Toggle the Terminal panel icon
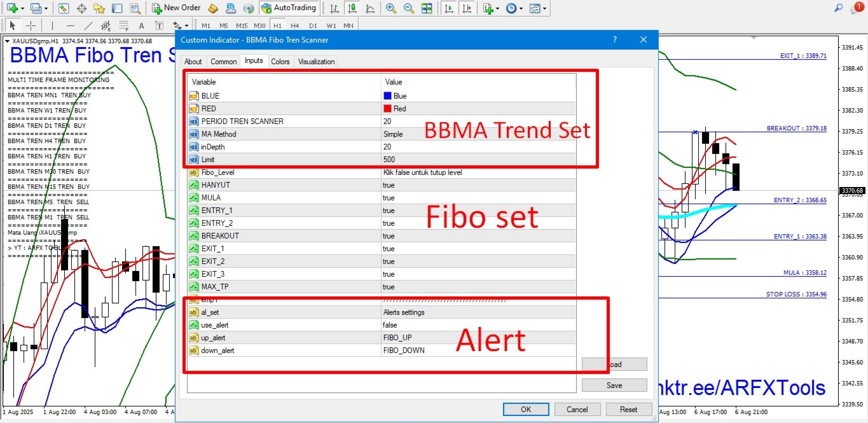Image resolution: width=868 pixels, height=423 pixels. coord(116,8)
